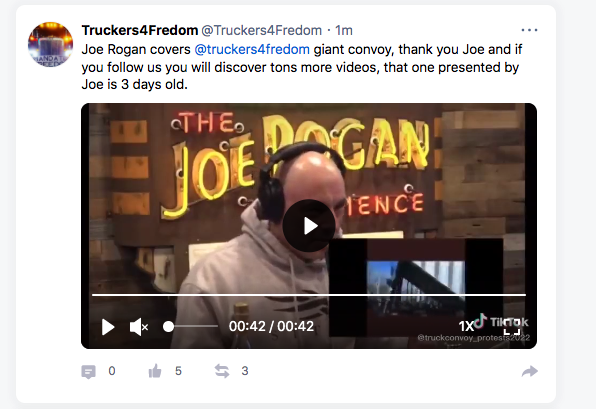Image resolution: width=596 pixels, height=409 pixels.
Task: Follow the @truckers4fredom mention link
Action: (252, 49)
